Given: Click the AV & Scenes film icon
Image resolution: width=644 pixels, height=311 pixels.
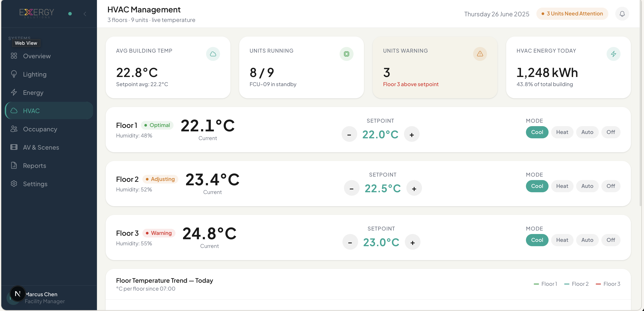Looking at the screenshot, I should tap(14, 147).
